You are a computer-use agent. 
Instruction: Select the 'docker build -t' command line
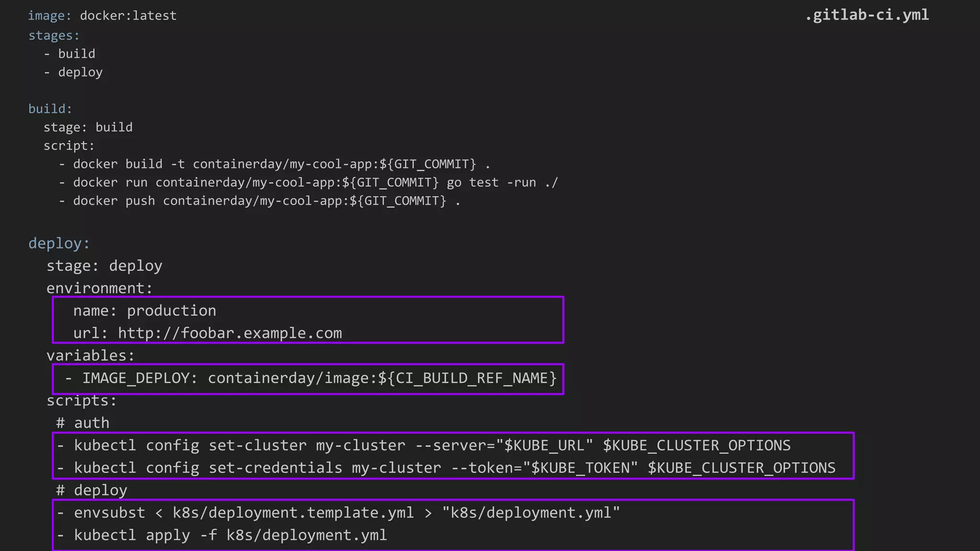coord(275,164)
